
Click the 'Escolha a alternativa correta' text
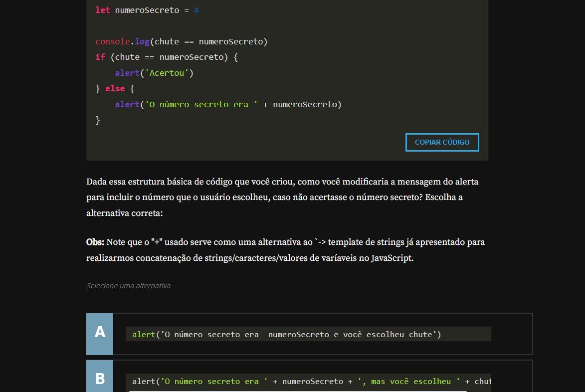click(125, 213)
